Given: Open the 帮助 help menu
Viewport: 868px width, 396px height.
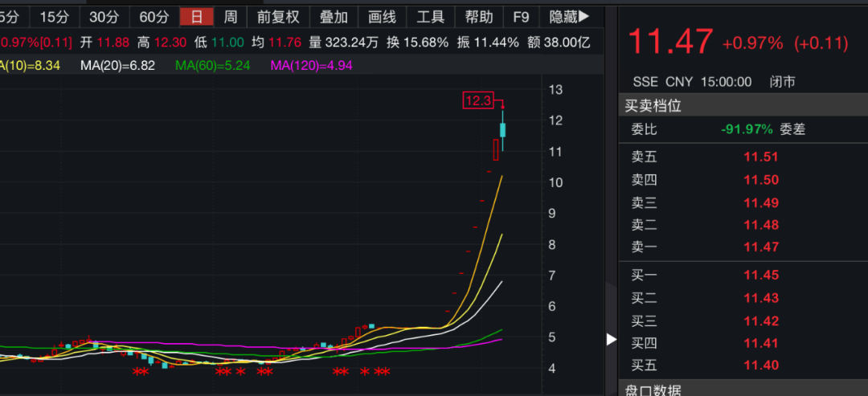Looking at the screenshot, I should point(480,17).
